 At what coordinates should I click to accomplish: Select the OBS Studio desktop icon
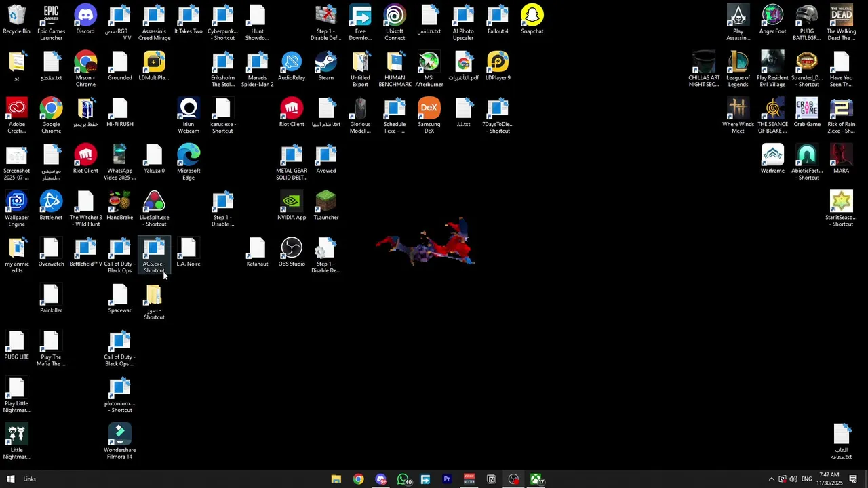(x=292, y=252)
